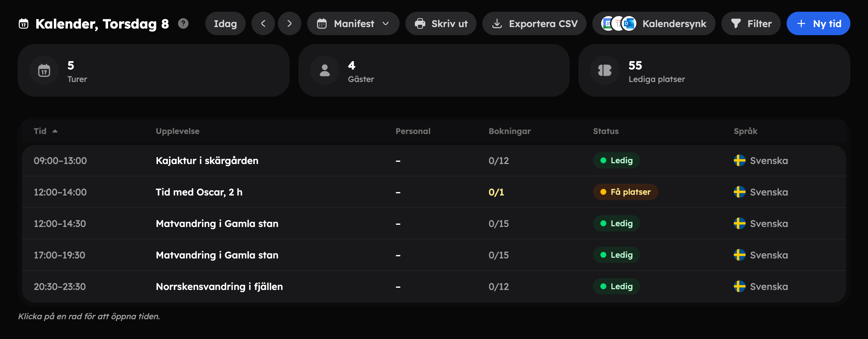Viewport: 868px width, 339px height.
Task: Go to next day arrow
Action: point(290,23)
